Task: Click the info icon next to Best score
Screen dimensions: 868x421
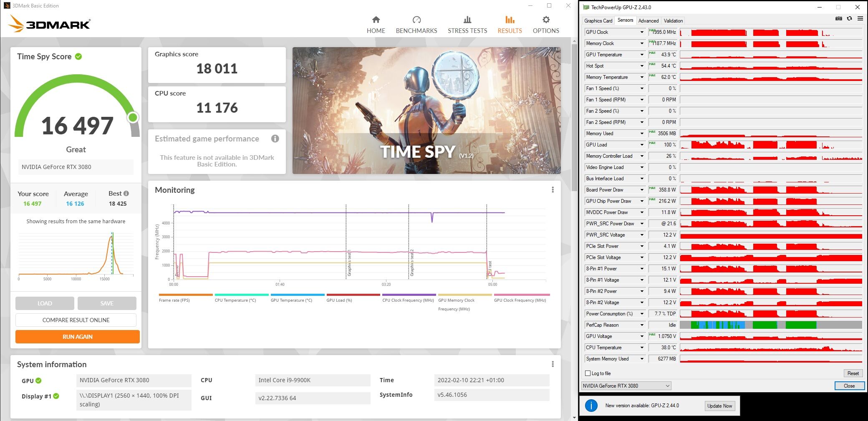Action: pyautogui.click(x=126, y=193)
